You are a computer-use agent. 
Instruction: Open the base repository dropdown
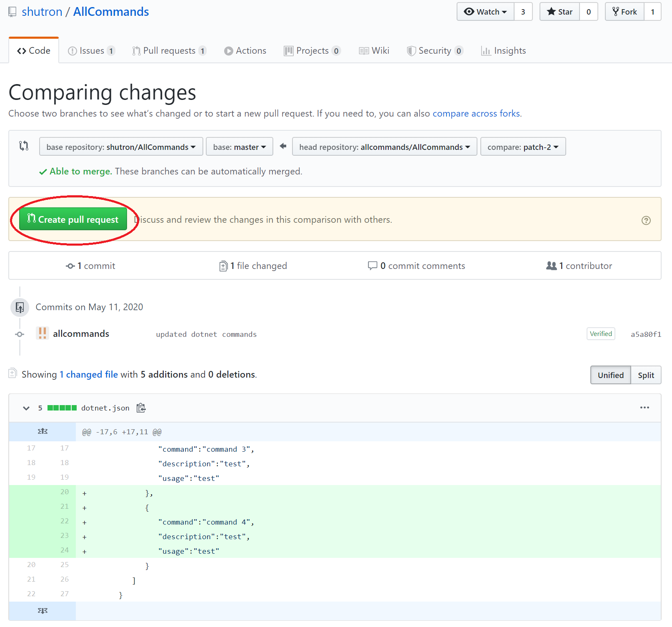click(121, 147)
